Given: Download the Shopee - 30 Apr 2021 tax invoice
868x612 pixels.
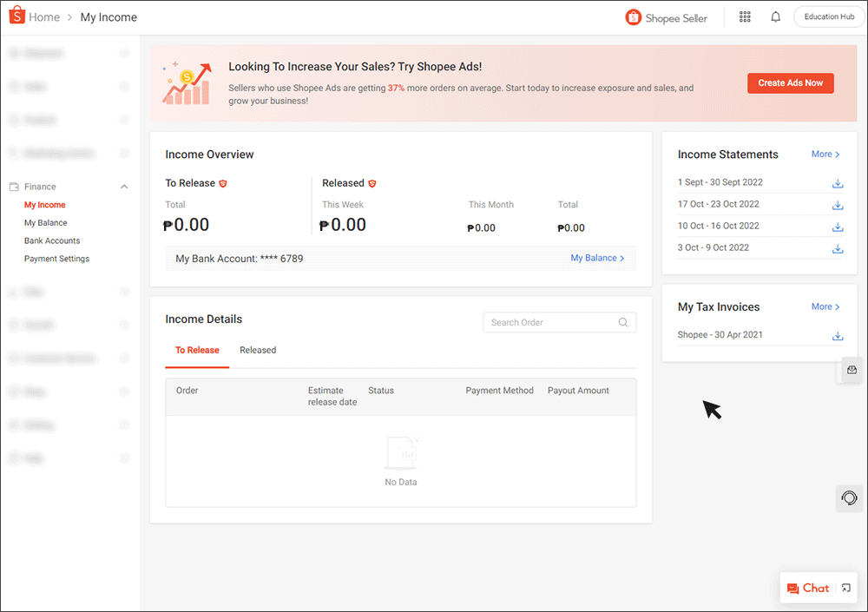Looking at the screenshot, I should (x=837, y=335).
